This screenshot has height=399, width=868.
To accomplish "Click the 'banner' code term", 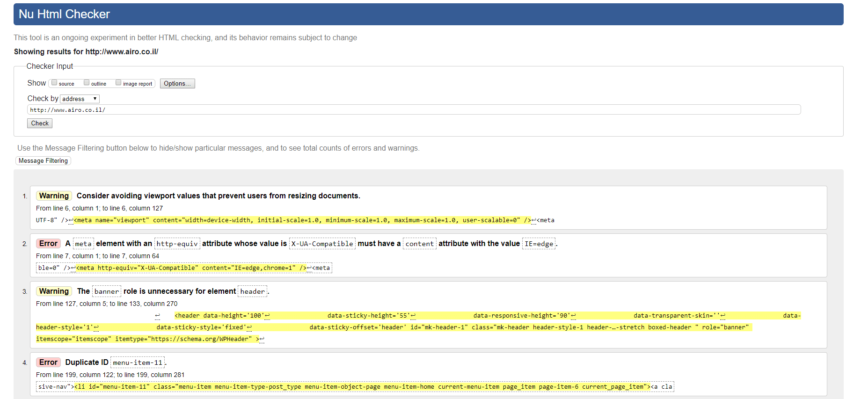I will (107, 291).
